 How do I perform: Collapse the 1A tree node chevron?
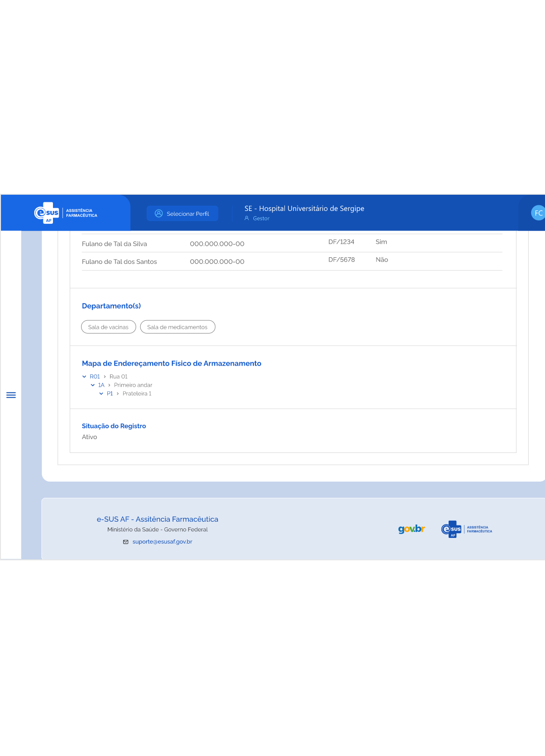point(93,385)
